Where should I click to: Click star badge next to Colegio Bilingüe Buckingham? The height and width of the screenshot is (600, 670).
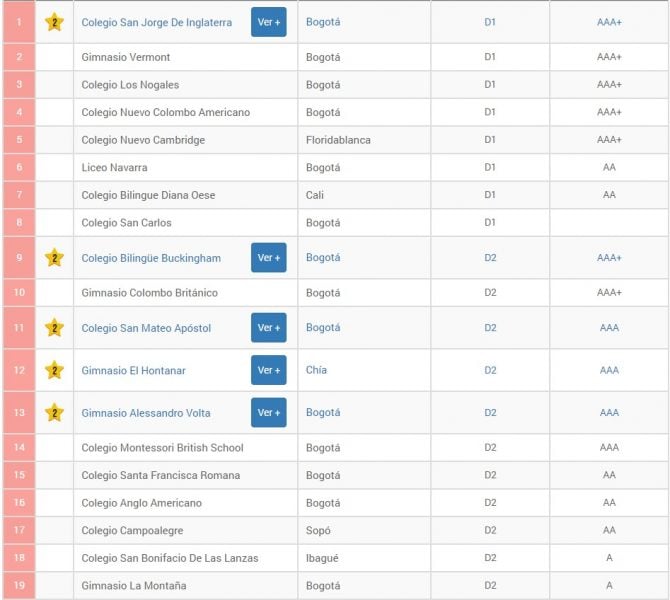[x=54, y=258]
